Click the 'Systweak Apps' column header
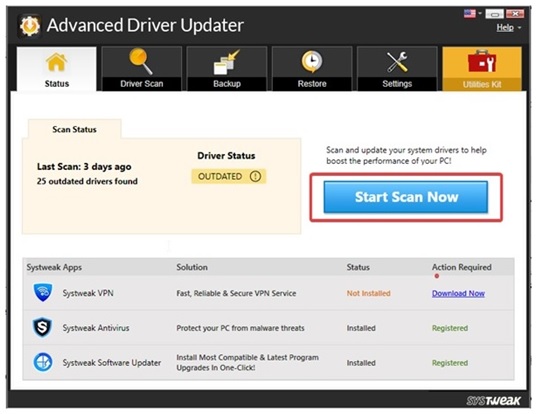The width and height of the screenshot is (537, 414). click(54, 267)
